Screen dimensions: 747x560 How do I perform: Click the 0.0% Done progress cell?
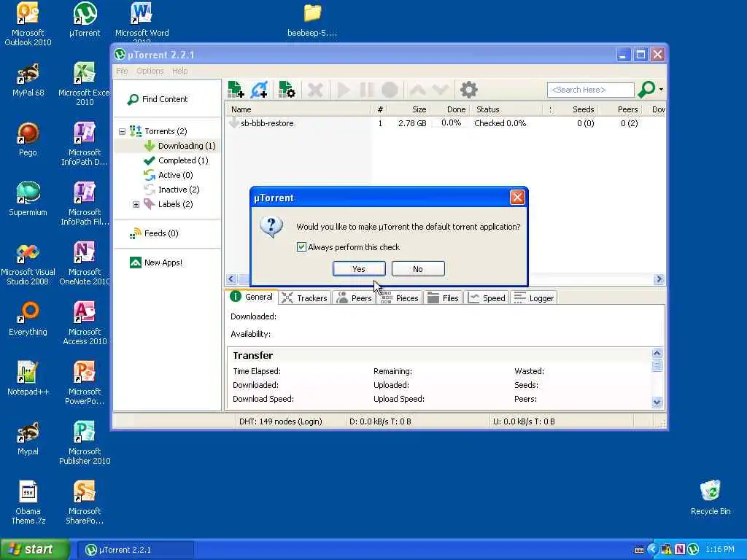coord(451,123)
